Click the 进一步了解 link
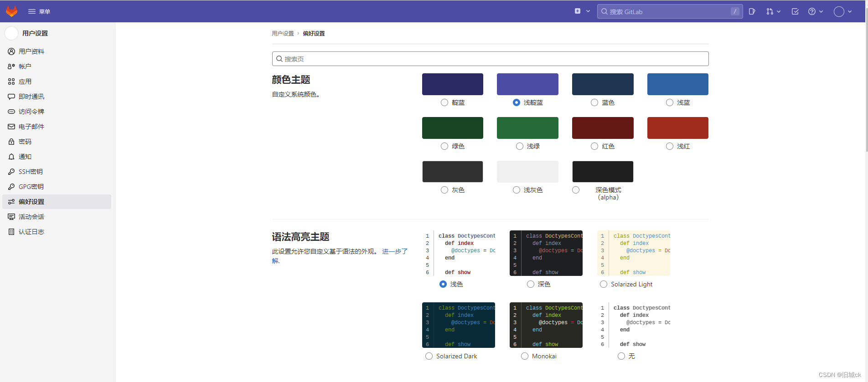This screenshot has height=382, width=868. (x=395, y=251)
